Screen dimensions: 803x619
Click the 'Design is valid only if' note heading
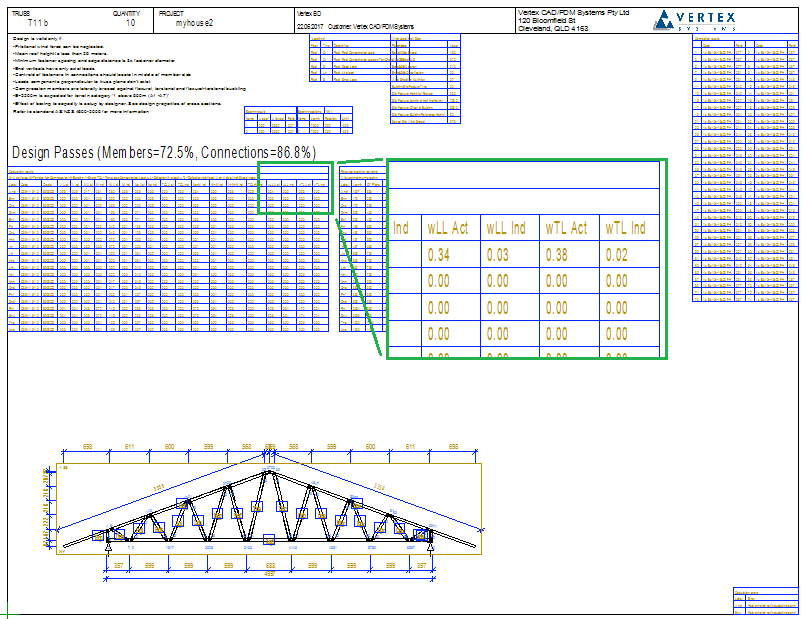[x=37, y=39]
